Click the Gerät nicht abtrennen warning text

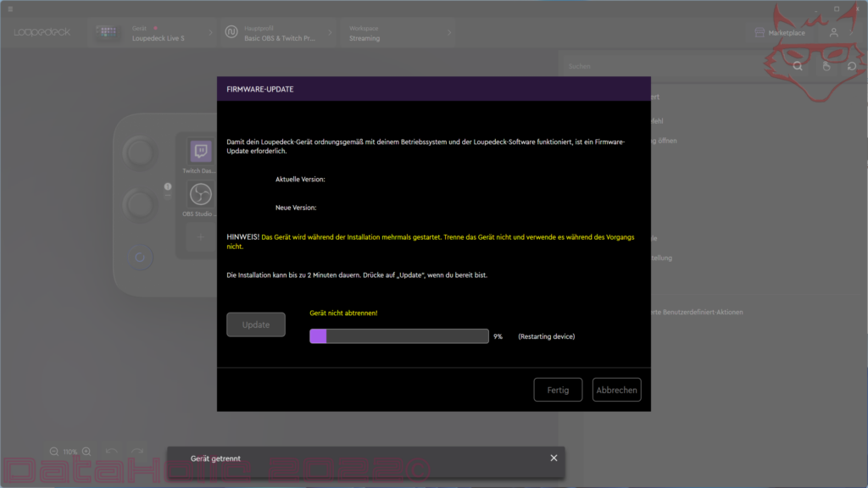(343, 313)
